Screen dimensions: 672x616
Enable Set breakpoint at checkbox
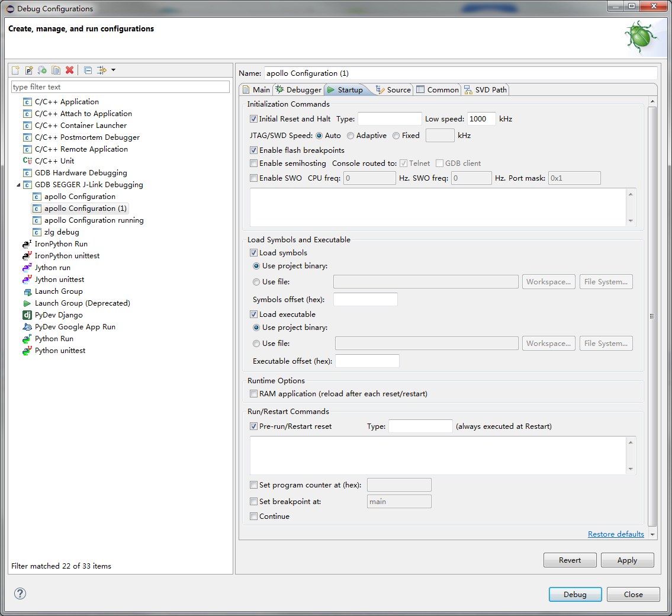254,502
